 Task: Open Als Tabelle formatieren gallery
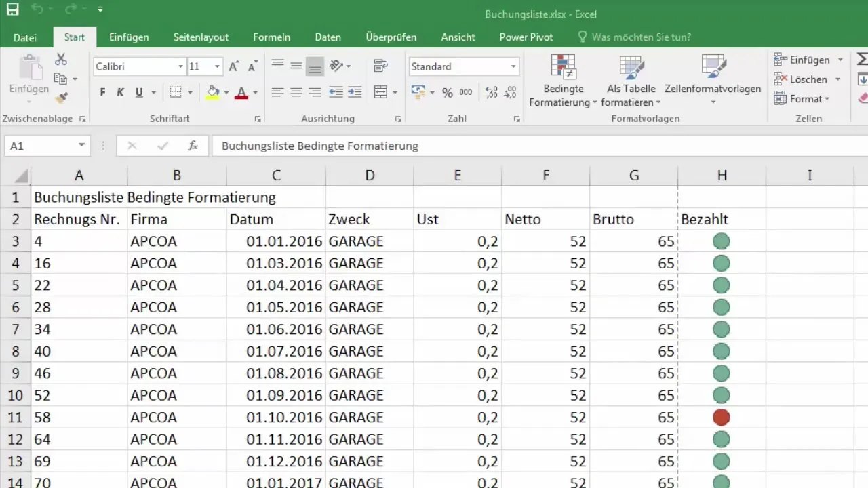point(631,81)
